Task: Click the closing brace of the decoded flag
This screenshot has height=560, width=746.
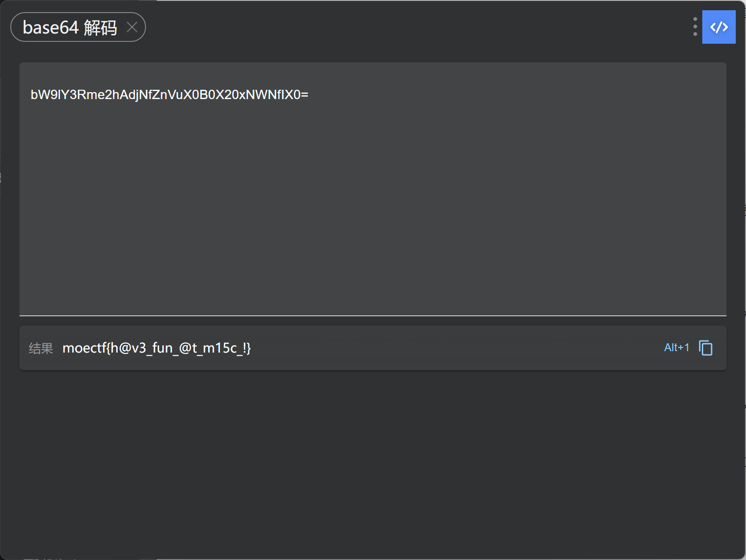Action: [249, 348]
